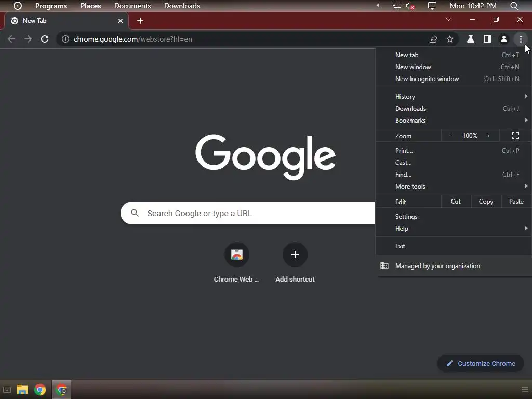Click the Add shortcut plus tile
This screenshot has width=532, height=399.
(x=295, y=255)
